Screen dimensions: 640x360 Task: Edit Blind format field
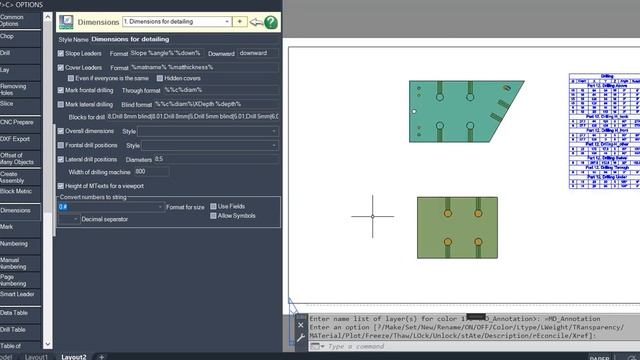(x=216, y=104)
